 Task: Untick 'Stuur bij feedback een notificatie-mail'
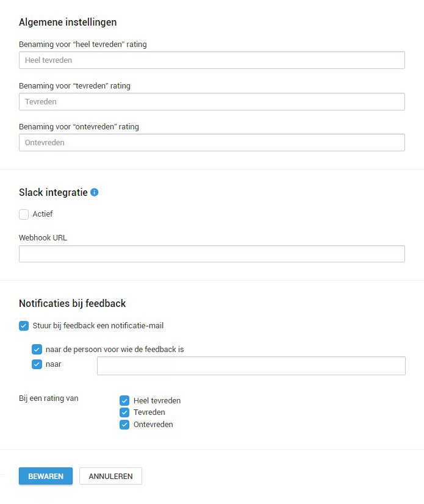(24, 326)
